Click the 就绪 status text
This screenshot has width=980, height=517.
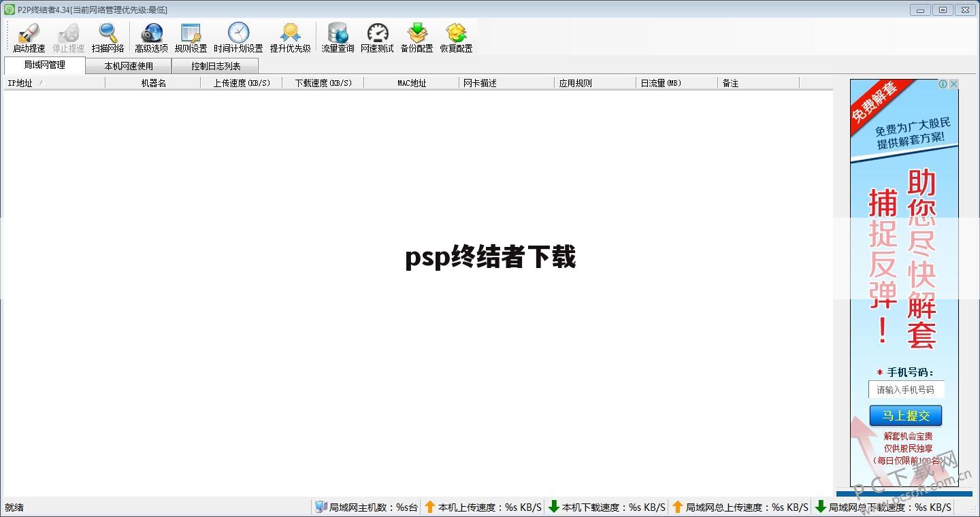(x=14, y=507)
